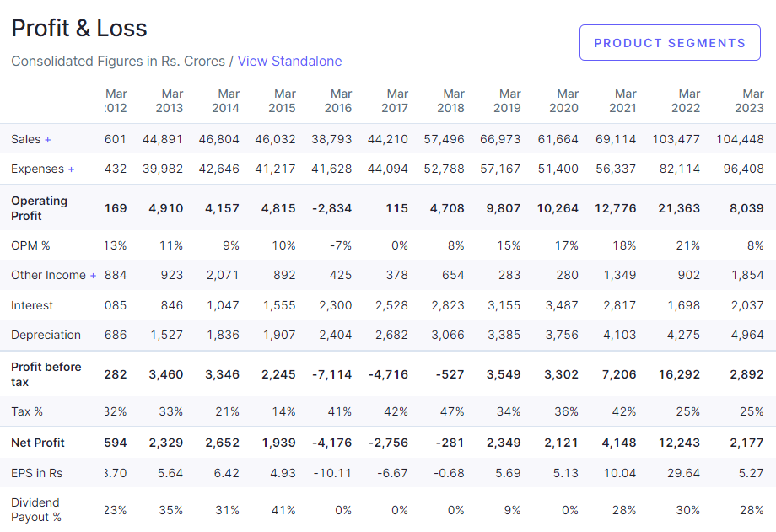
Task: Click the EPS in Rs label
Action: coord(37,473)
